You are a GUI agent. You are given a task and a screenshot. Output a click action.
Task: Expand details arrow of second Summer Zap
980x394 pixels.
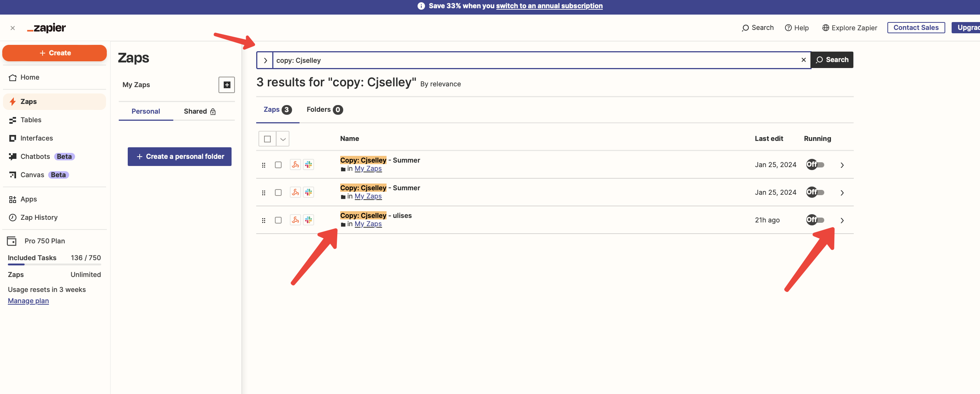842,193
